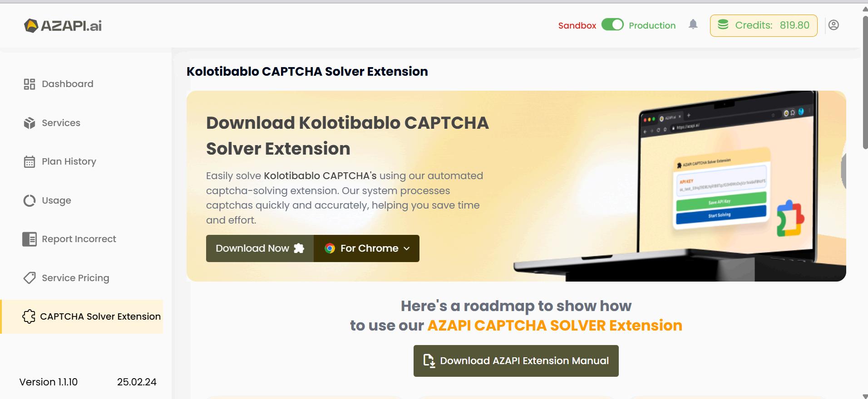Click the Production label

[x=652, y=25]
